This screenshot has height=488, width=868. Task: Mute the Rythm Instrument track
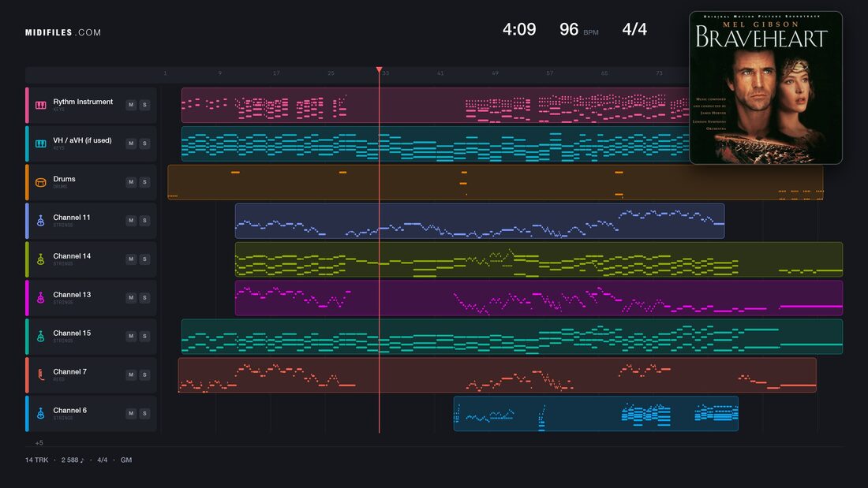click(131, 105)
